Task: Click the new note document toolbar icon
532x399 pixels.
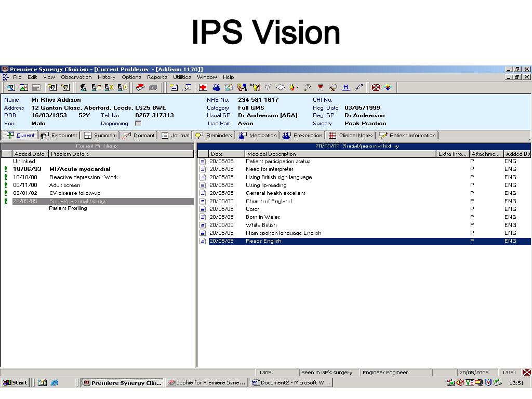Action: click(174, 87)
